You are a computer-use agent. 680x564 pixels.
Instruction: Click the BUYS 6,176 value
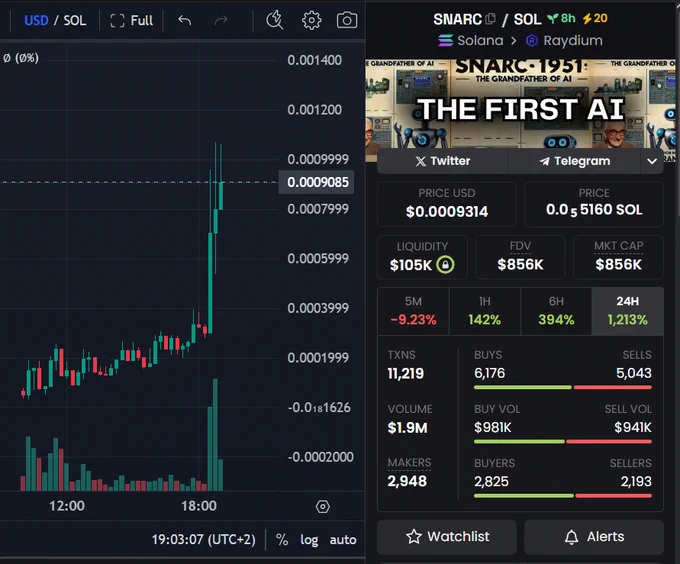[x=489, y=373]
